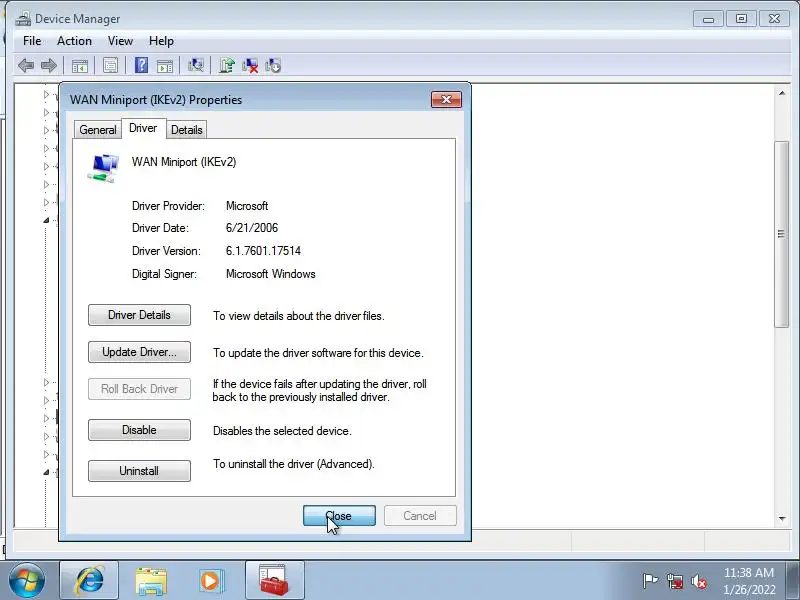Click the Roll Back Driver button

pos(139,389)
